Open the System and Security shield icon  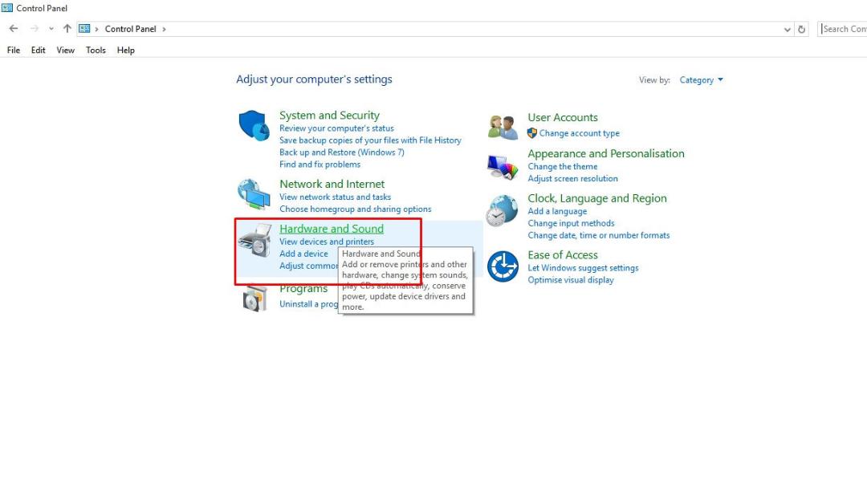click(x=254, y=125)
